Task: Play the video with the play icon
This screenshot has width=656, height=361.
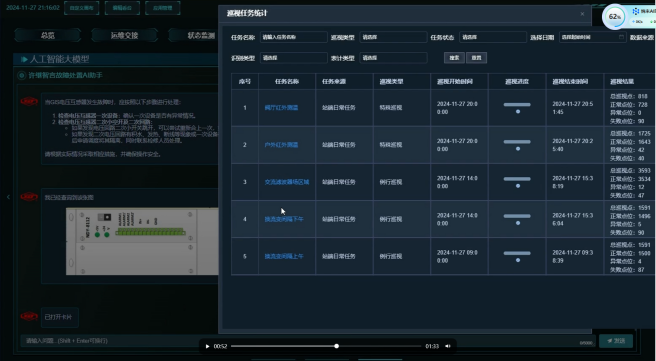Action: (x=208, y=346)
